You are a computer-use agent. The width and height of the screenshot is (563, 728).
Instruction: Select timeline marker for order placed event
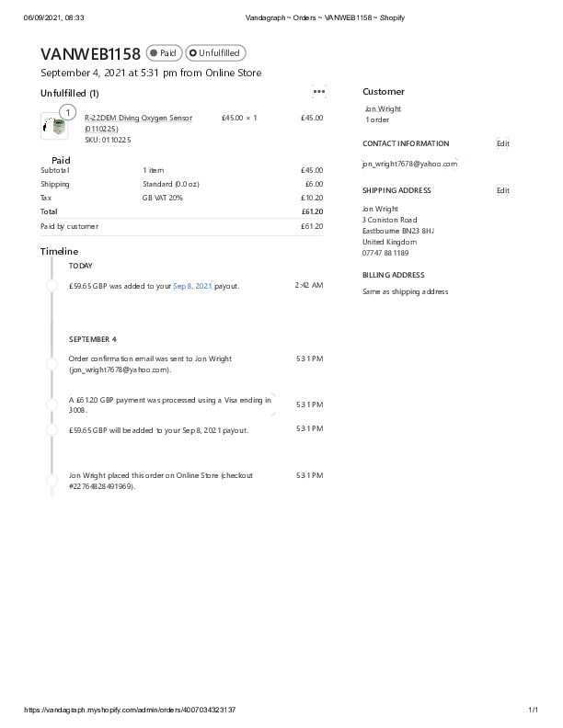(52, 480)
